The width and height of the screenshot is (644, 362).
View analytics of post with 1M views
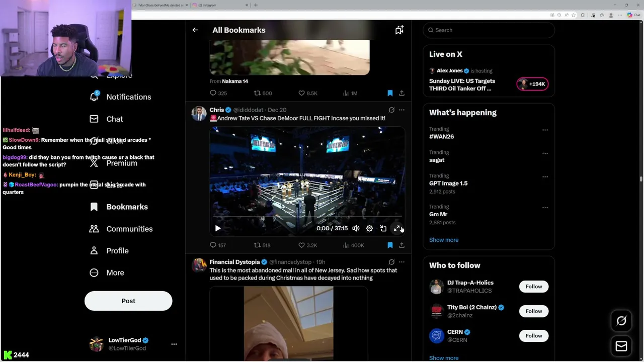pyautogui.click(x=350, y=93)
